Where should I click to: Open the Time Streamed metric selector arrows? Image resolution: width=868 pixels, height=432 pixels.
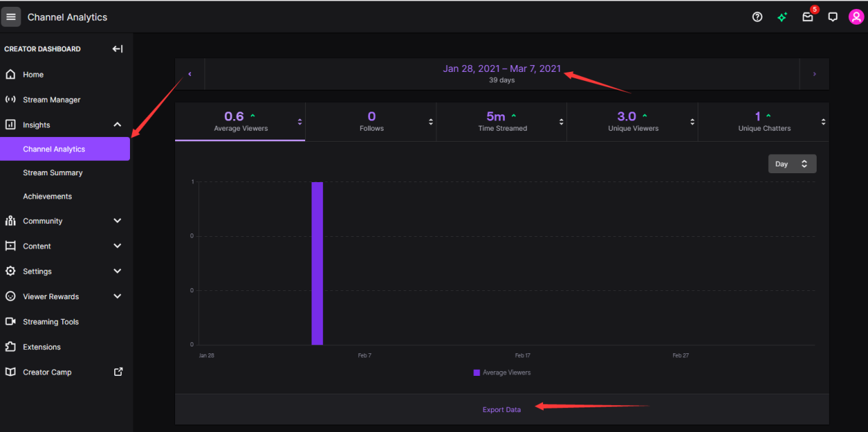pyautogui.click(x=562, y=122)
